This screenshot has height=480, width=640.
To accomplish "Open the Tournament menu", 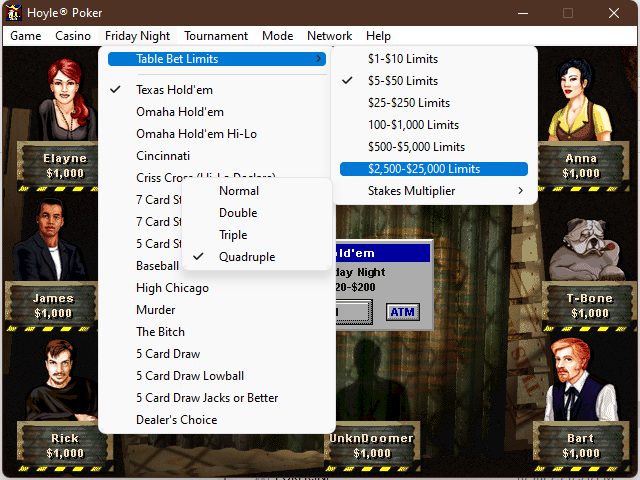I will tap(216, 36).
